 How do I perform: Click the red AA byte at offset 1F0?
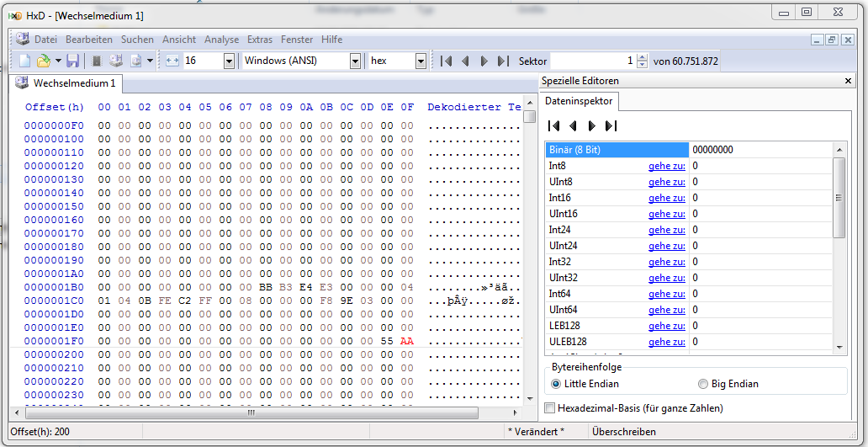pyautogui.click(x=407, y=341)
